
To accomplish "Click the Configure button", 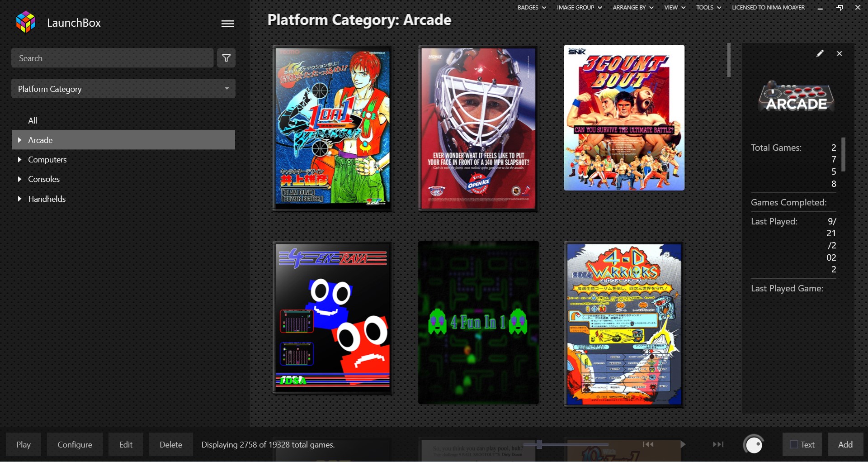I will [x=75, y=444].
